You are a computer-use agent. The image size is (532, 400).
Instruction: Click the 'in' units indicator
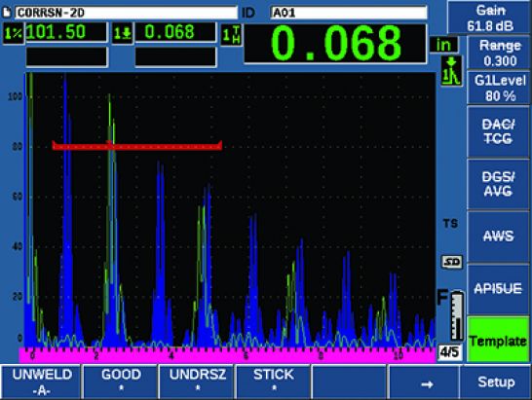click(443, 45)
